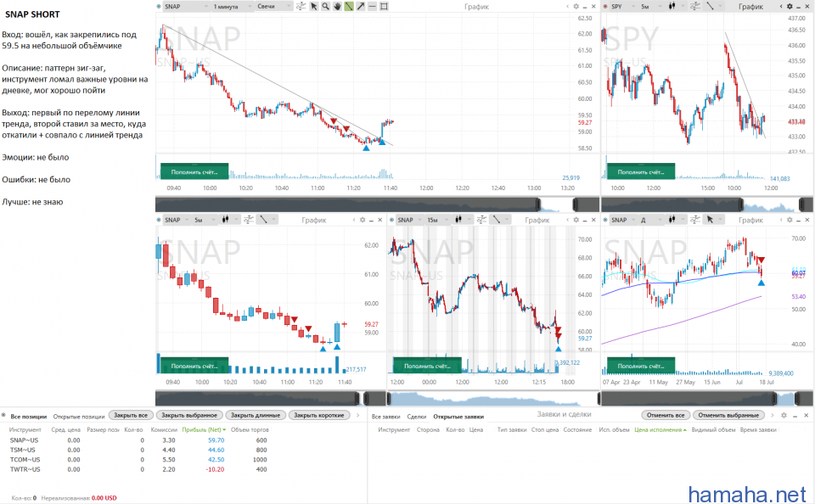Switch to 'Открытые позиции' tab
815x504 pixels.
pyautogui.click(x=78, y=417)
